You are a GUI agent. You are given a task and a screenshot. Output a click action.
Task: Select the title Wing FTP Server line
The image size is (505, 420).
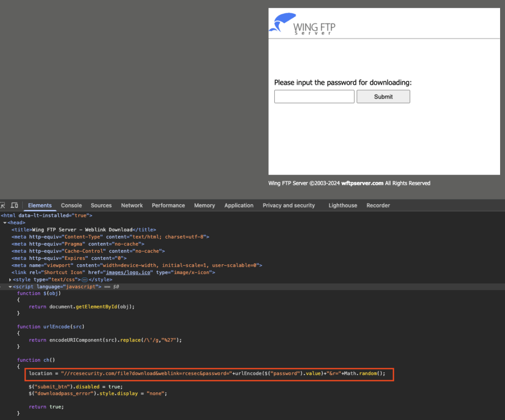(x=84, y=230)
